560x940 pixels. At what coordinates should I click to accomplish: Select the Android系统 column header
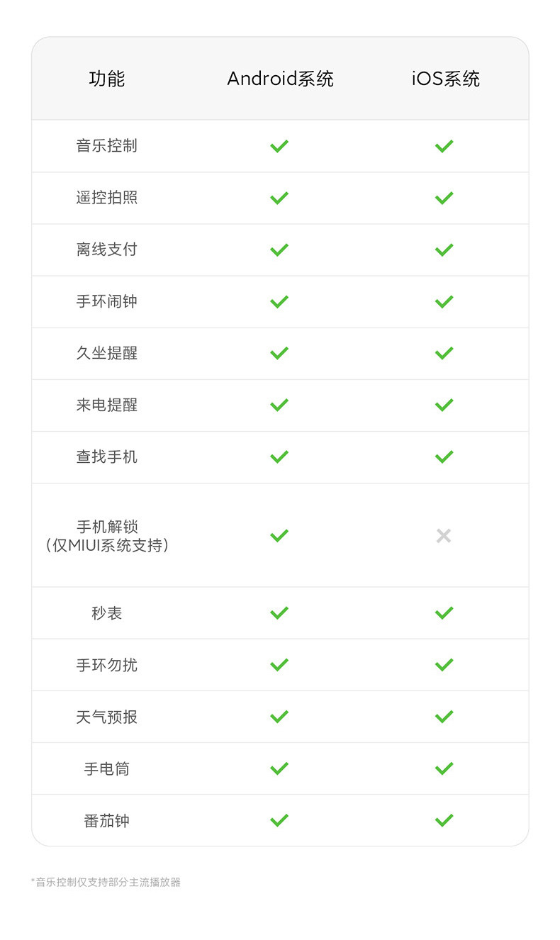pyautogui.click(x=280, y=79)
